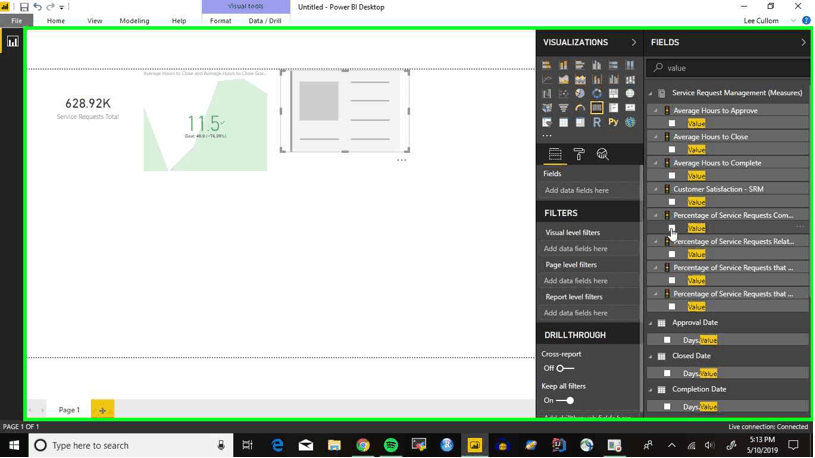Select the Scatter chart visual
815x458 pixels.
pyautogui.click(x=563, y=94)
